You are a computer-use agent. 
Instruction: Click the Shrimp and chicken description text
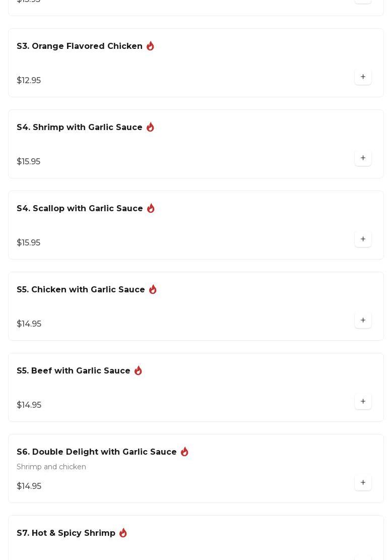click(51, 467)
